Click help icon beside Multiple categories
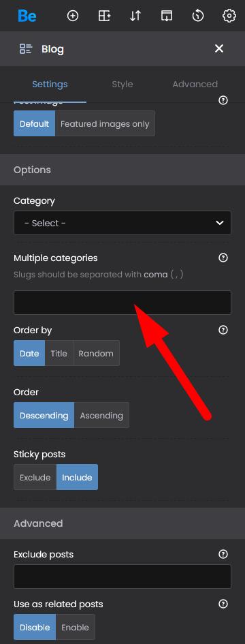 tap(223, 258)
